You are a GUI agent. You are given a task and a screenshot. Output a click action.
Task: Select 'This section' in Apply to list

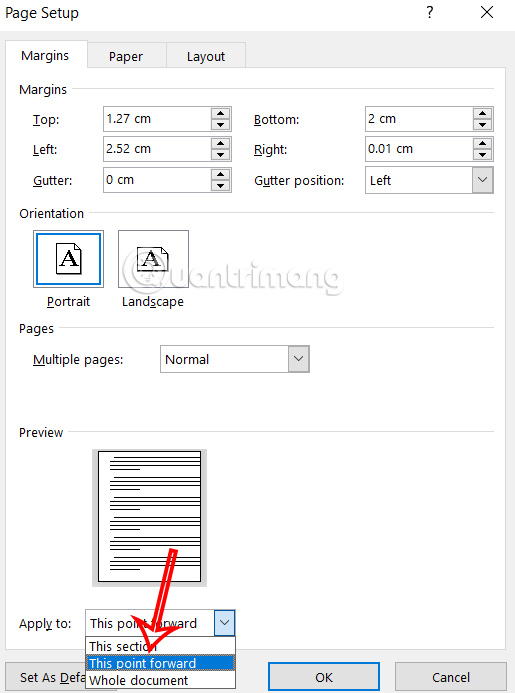[x=160, y=646]
